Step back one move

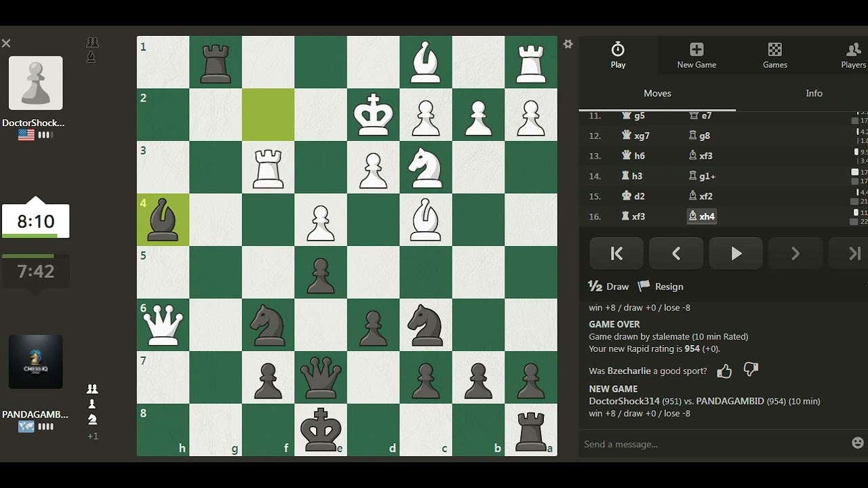pos(676,253)
